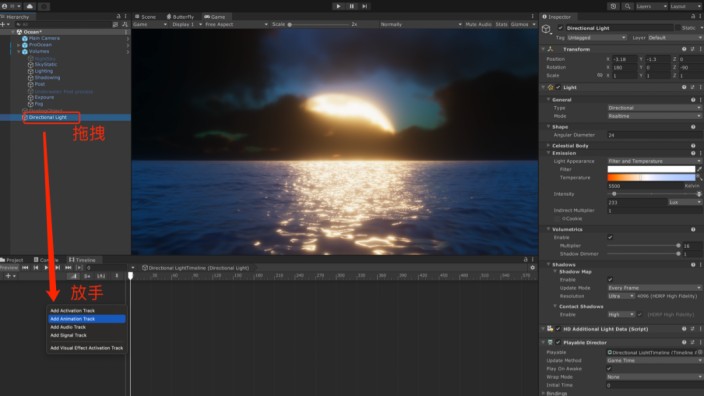Screen dimensions: 704x396
Task: Open the Display 1 dropdown
Action: tap(187, 24)
